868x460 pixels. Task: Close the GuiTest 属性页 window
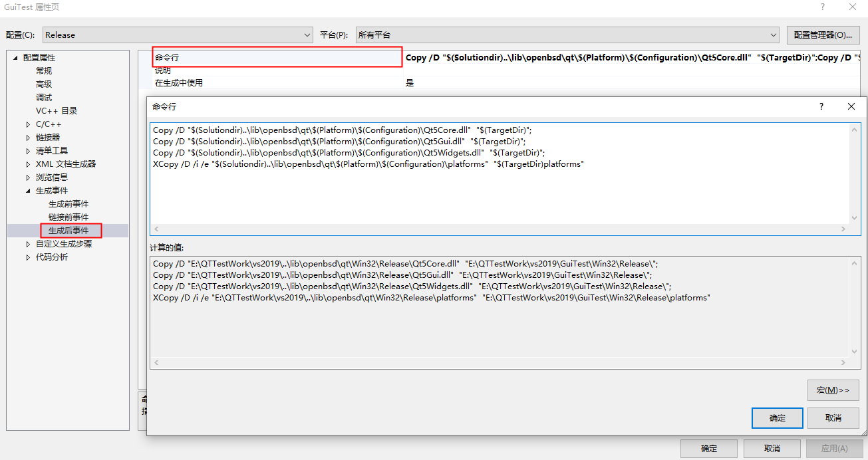(x=853, y=7)
